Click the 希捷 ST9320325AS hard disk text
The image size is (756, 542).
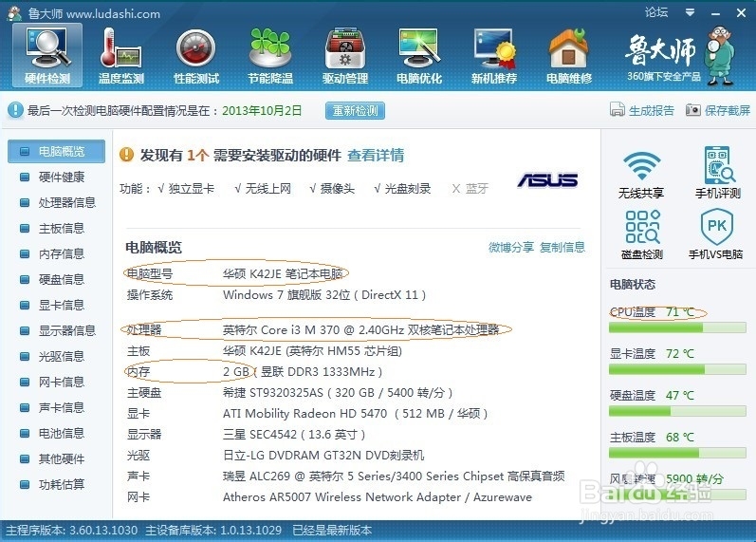338,392
